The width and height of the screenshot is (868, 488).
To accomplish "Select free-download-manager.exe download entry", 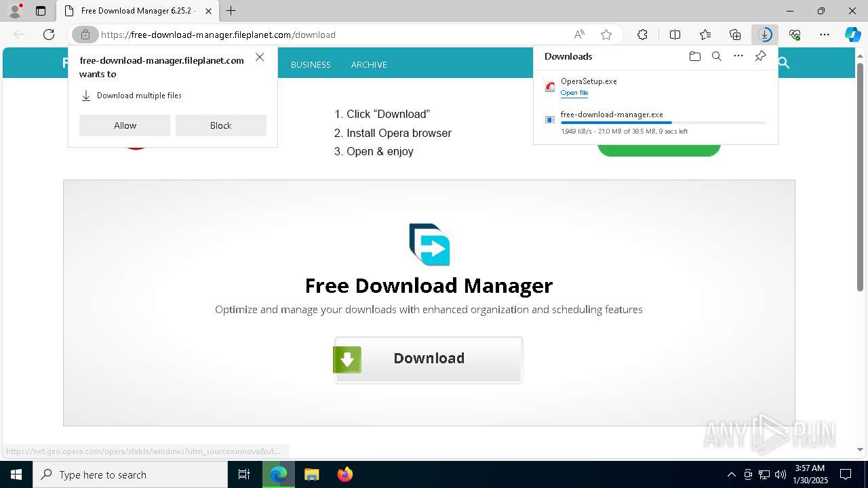I will click(656, 122).
